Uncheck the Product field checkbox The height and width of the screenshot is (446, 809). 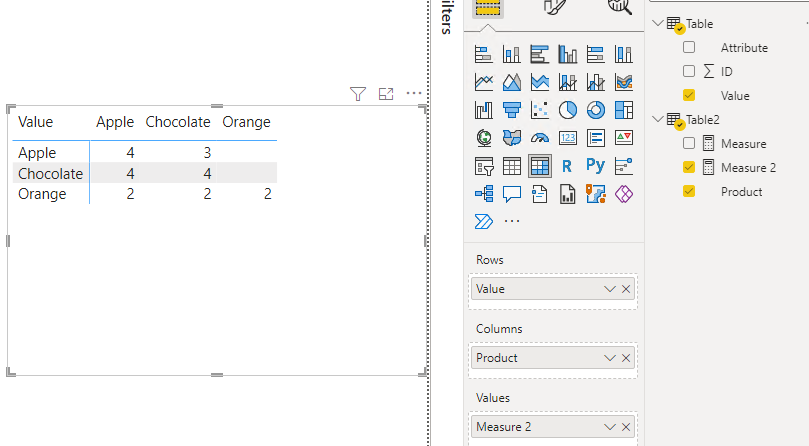point(689,192)
